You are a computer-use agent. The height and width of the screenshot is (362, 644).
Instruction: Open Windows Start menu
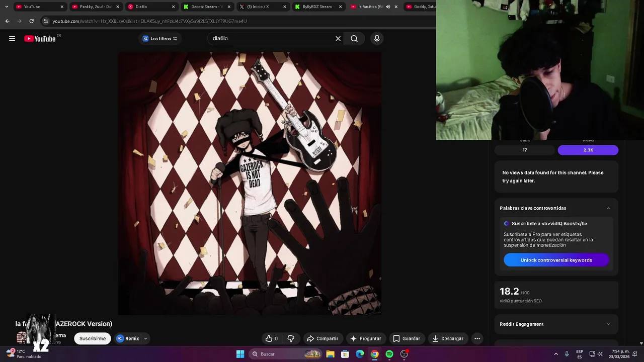coord(240,354)
